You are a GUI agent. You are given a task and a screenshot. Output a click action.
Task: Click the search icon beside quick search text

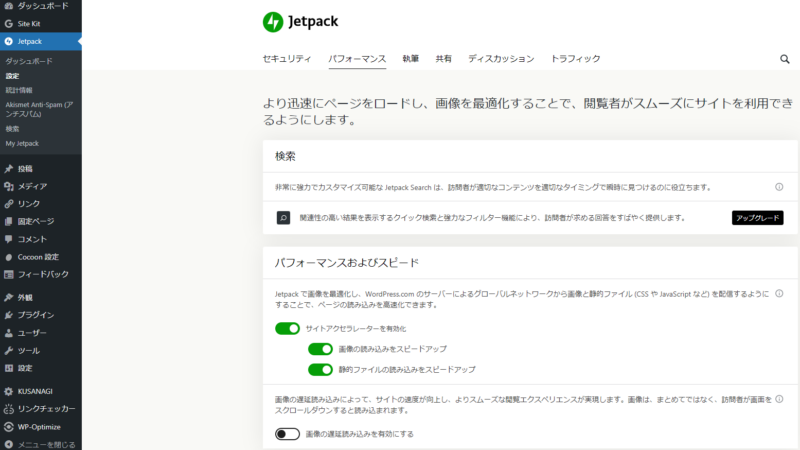point(283,218)
